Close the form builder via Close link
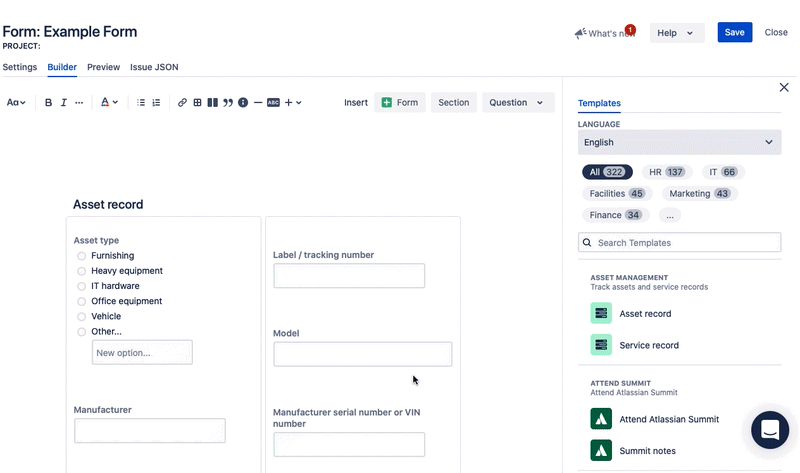This screenshot has height=473, width=800. point(776,32)
